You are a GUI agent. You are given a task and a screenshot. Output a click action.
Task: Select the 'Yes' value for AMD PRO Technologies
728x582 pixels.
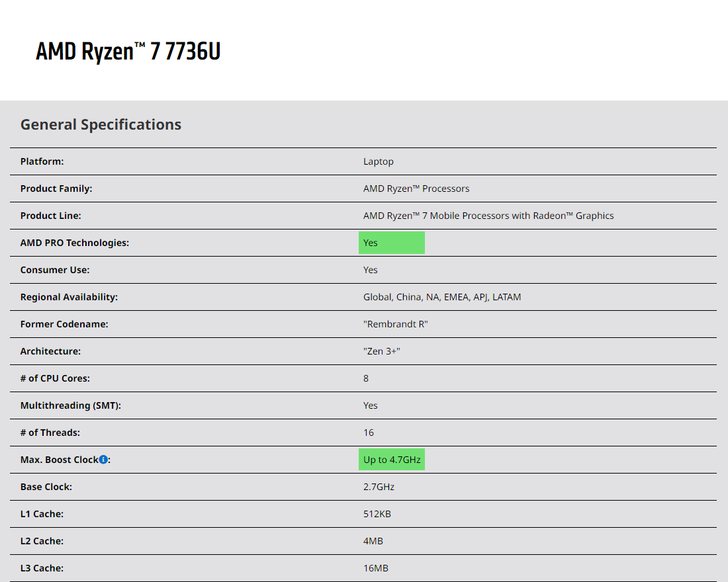tap(371, 243)
